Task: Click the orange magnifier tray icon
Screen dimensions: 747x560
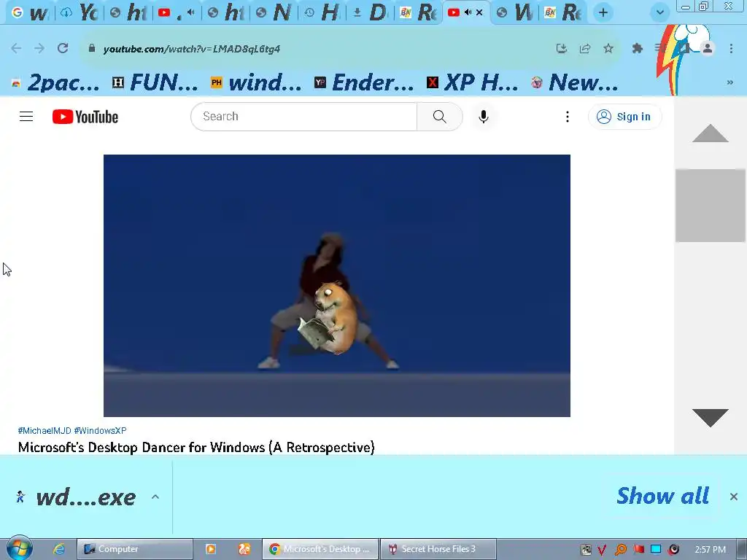Action: (x=620, y=550)
